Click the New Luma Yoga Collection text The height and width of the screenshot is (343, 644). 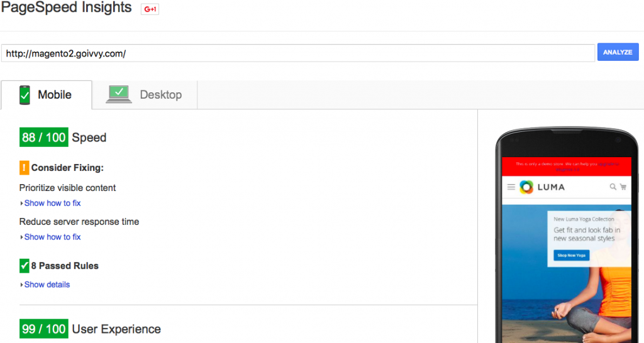tap(584, 219)
